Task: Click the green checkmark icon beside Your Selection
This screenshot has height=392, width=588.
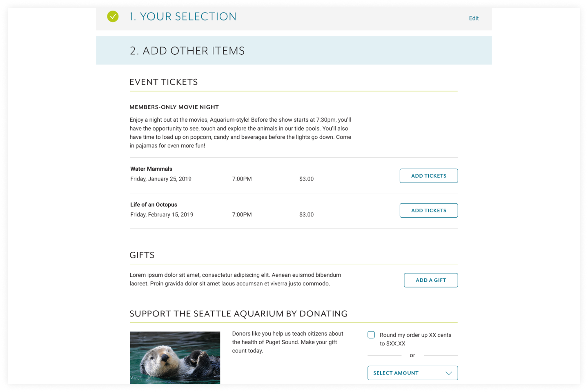Action: point(113,16)
